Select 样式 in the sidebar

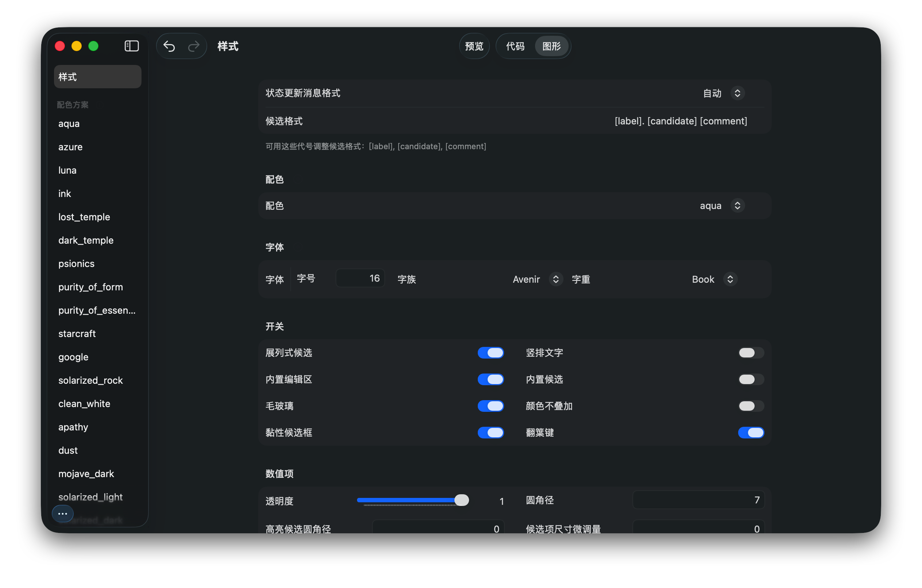(98, 77)
